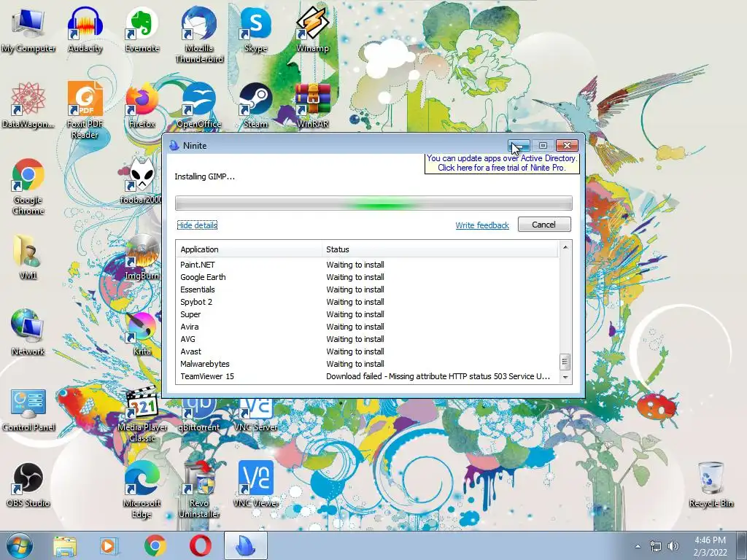Viewport: 747px width, 560px height.
Task: Click the Ninite Pro free trial tip
Action: tap(502, 163)
